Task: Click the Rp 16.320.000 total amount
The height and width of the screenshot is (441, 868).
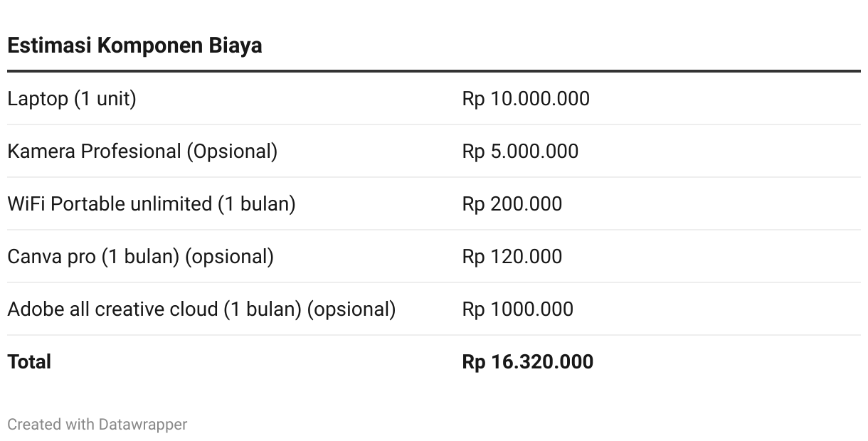Action: pyautogui.click(x=527, y=362)
